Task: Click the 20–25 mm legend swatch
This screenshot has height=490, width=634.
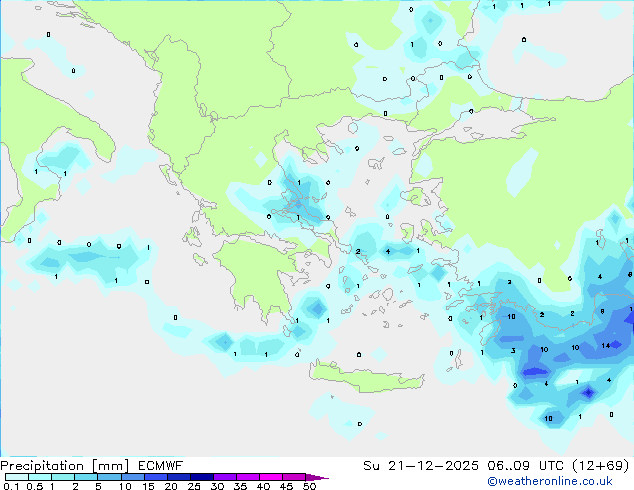Action: coord(178,477)
